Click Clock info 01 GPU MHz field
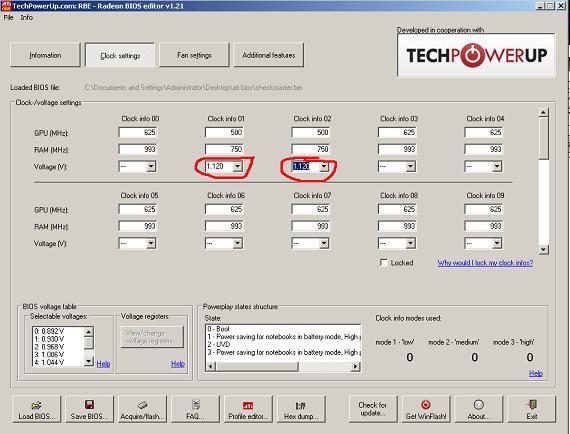The height and width of the screenshot is (434, 570). pyautogui.click(x=224, y=132)
